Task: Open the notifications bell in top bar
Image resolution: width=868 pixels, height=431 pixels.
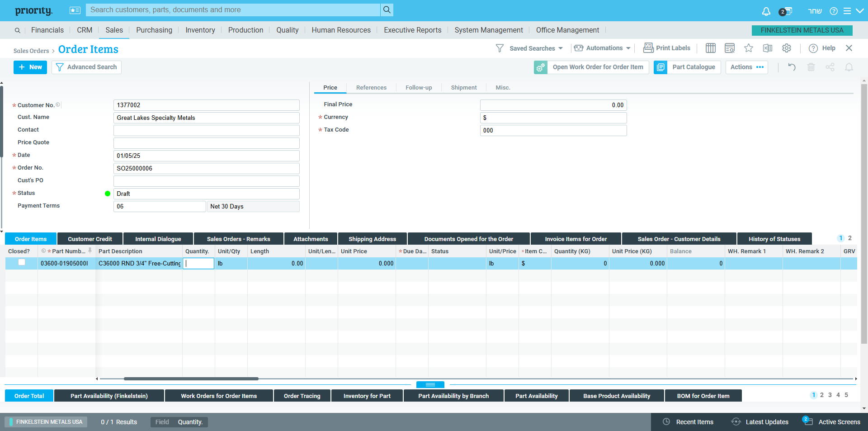Action: point(766,11)
